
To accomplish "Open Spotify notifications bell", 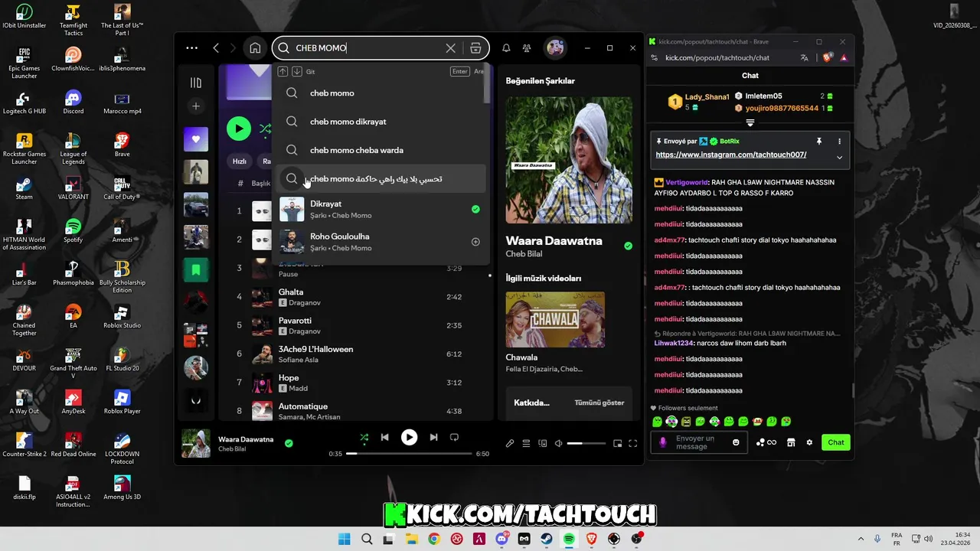I will coord(506,48).
